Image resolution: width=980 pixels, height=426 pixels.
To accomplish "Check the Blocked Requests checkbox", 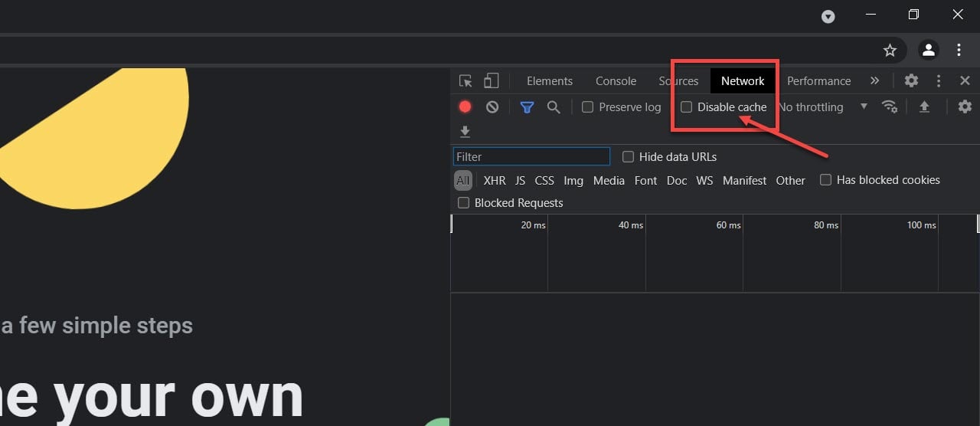I will click(463, 203).
